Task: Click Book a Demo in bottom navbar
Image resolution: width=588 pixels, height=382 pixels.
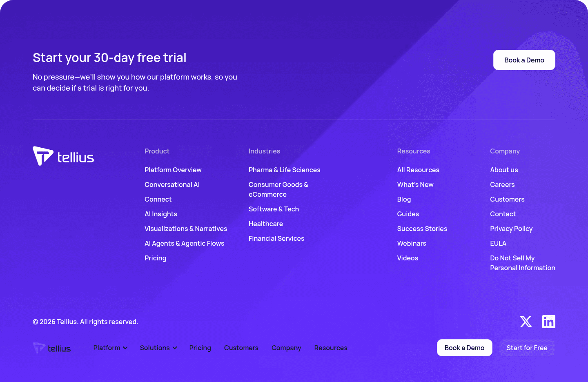Action: pos(465,348)
